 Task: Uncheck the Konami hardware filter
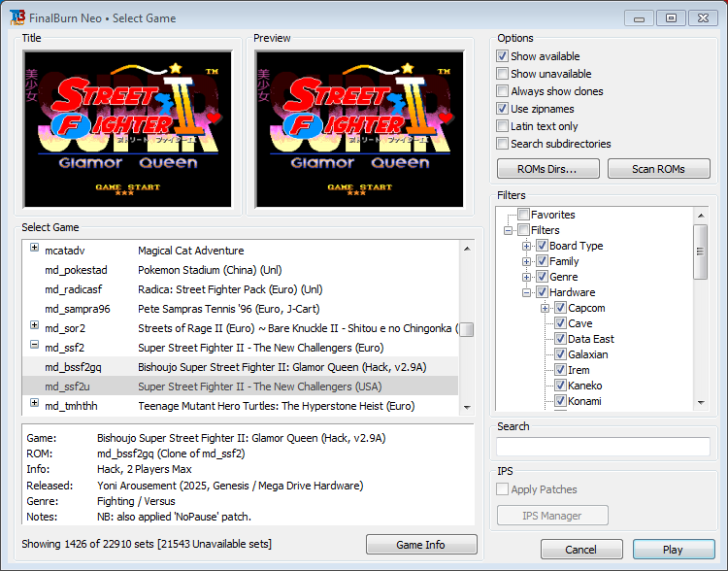[x=560, y=400]
